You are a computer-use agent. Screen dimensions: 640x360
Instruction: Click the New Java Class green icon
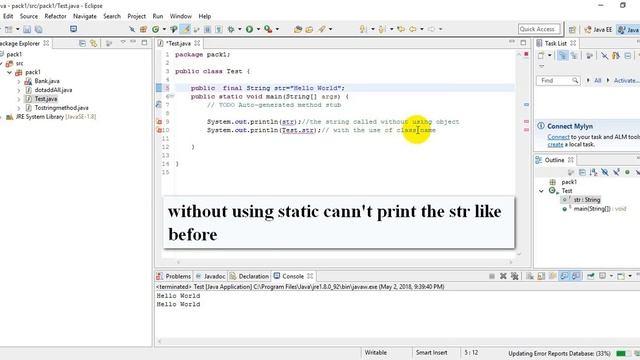click(x=155, y=29)
